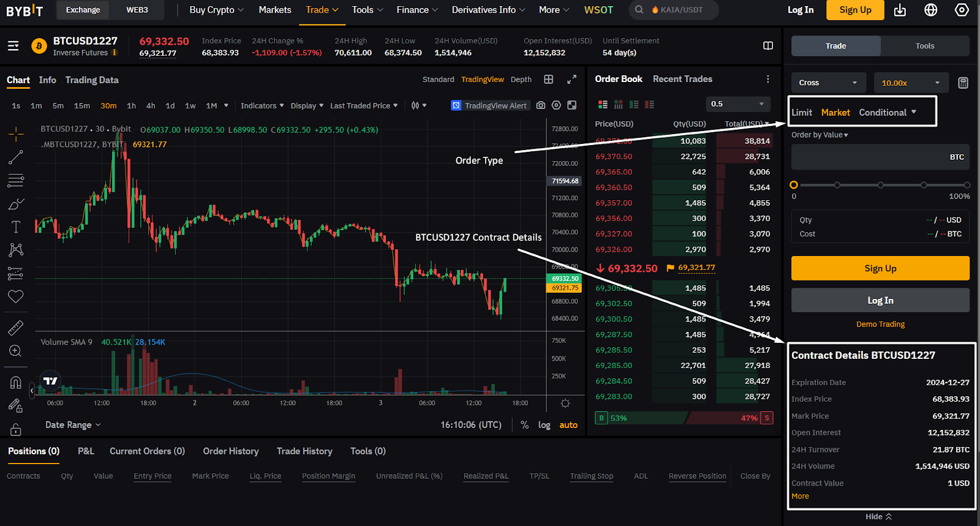Collapse contract details with Hide button
980x526 pixels.
click(878, 517)
